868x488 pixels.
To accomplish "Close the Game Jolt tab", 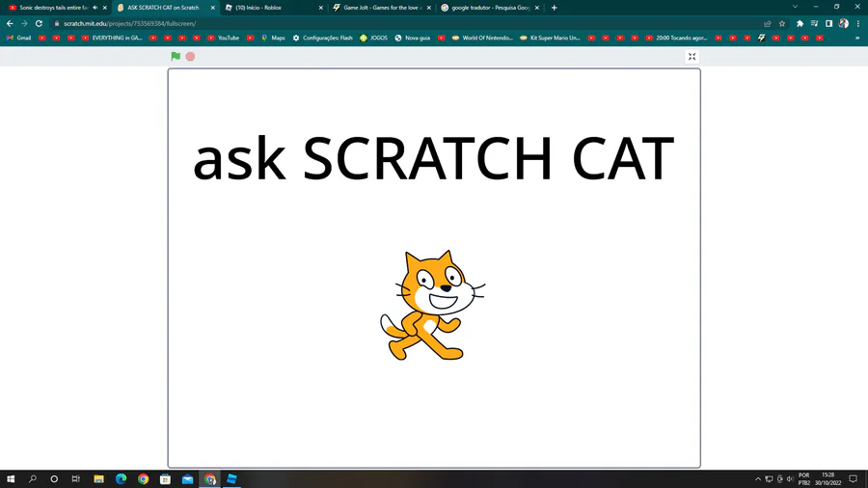I will (429, 8).
